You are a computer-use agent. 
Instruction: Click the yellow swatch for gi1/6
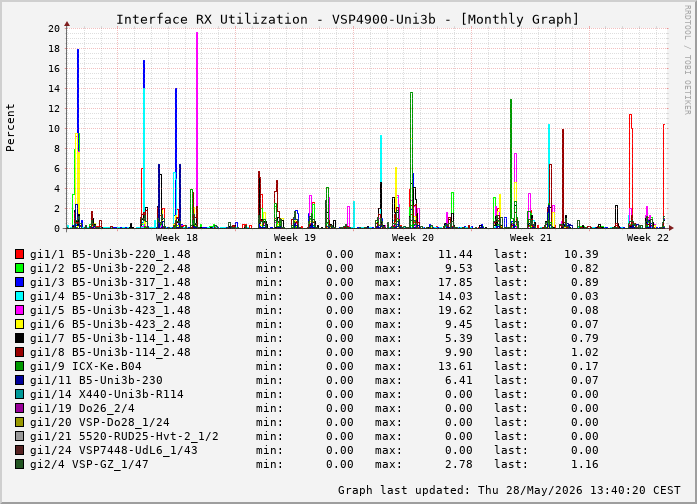19,324
